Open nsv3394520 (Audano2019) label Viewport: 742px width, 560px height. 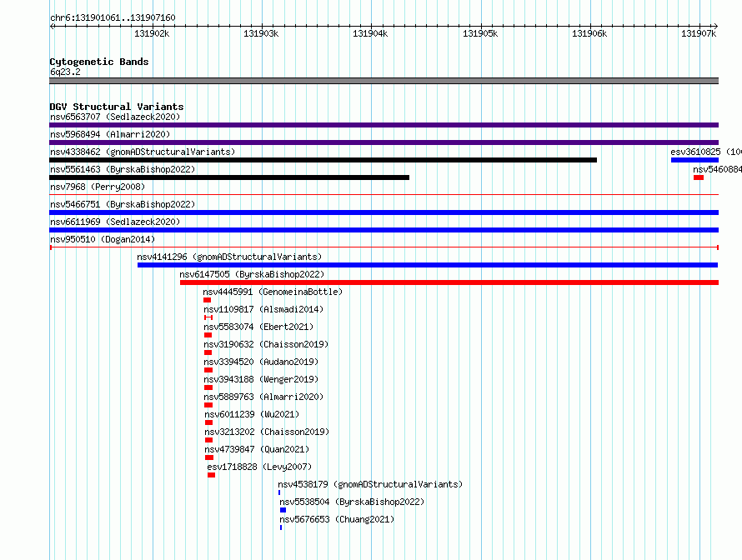[261, 362]
